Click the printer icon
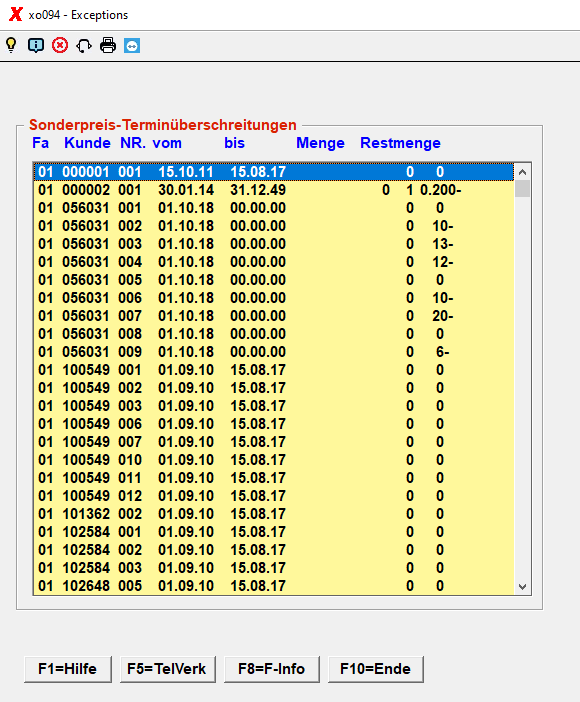This screenshot has height=702, width=580. pyautogui.click(x=108, y=45)
